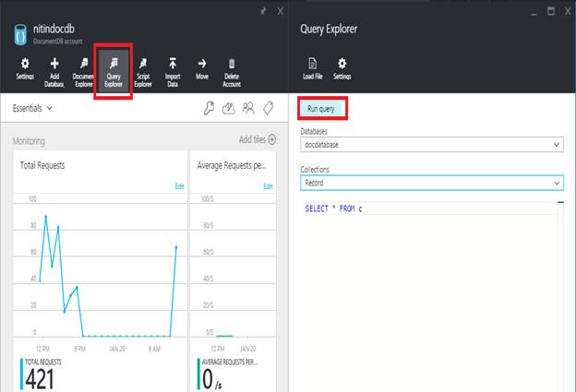Screen dimensions: 576x392
Task: Click inside the SELECT * FROM c query editor
Action: [430, 208]
